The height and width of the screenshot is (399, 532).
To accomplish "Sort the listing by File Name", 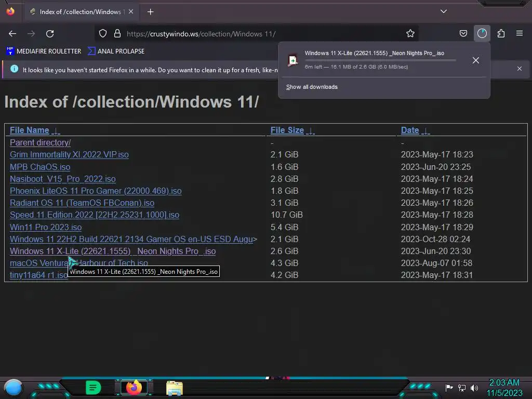I will coord(30,130).
